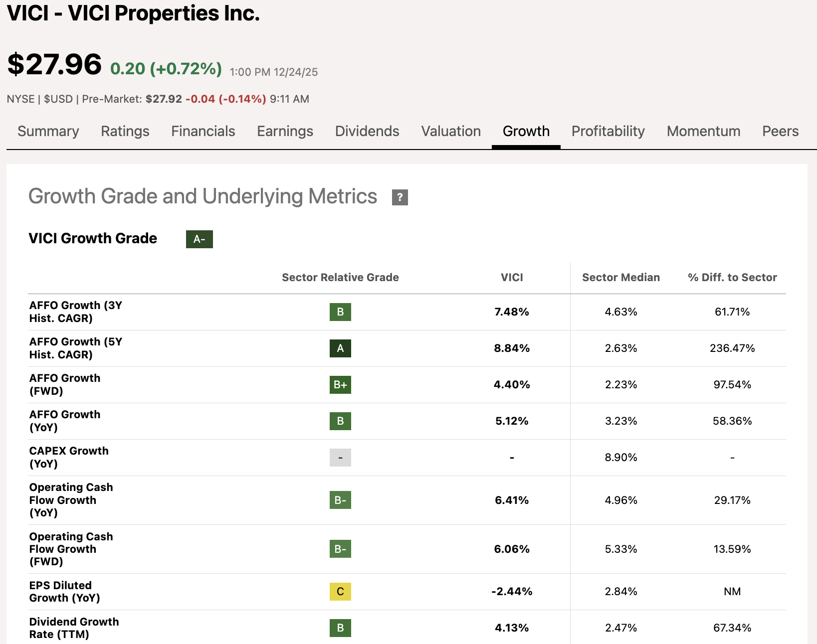The width and height of the screenshot is (817, 644).
Task: Select the 4.40% VICI value
Action: pyautogui.click(x=512, y=385)
